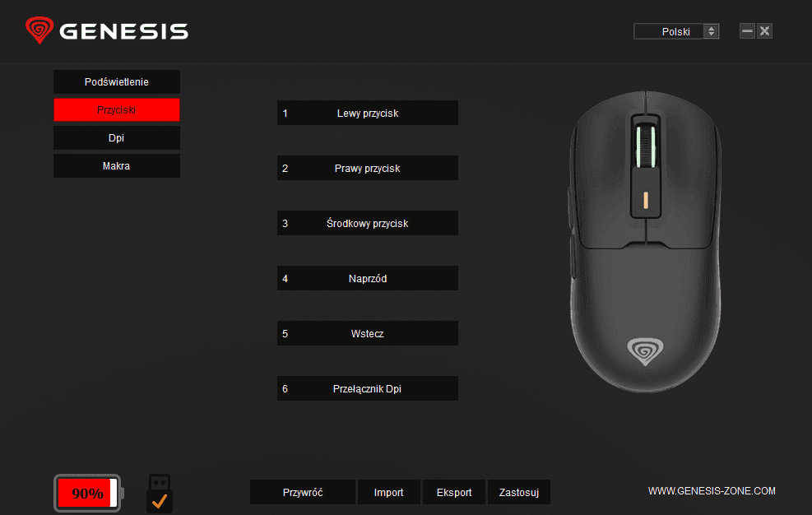The height and width of the screenshot is (515, 812).
Task: Select the Przyciski tab
Action: coord(117,110)
